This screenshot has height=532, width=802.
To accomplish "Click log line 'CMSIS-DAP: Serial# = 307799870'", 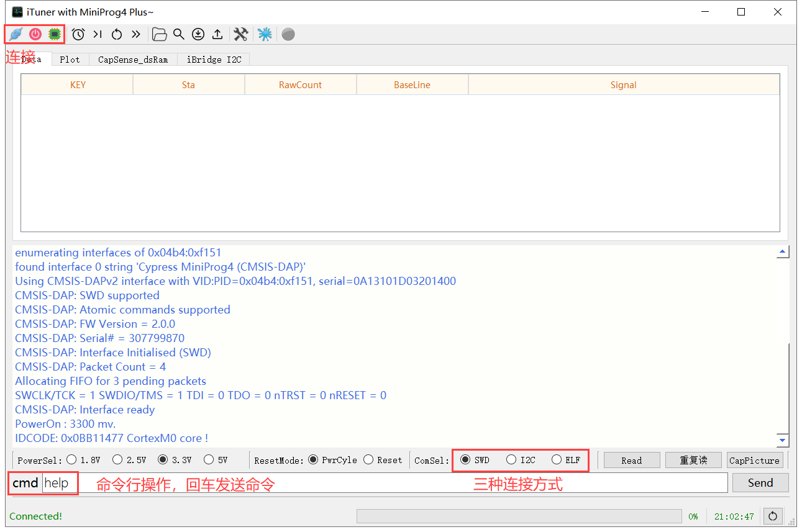I will tap(100, 338).
